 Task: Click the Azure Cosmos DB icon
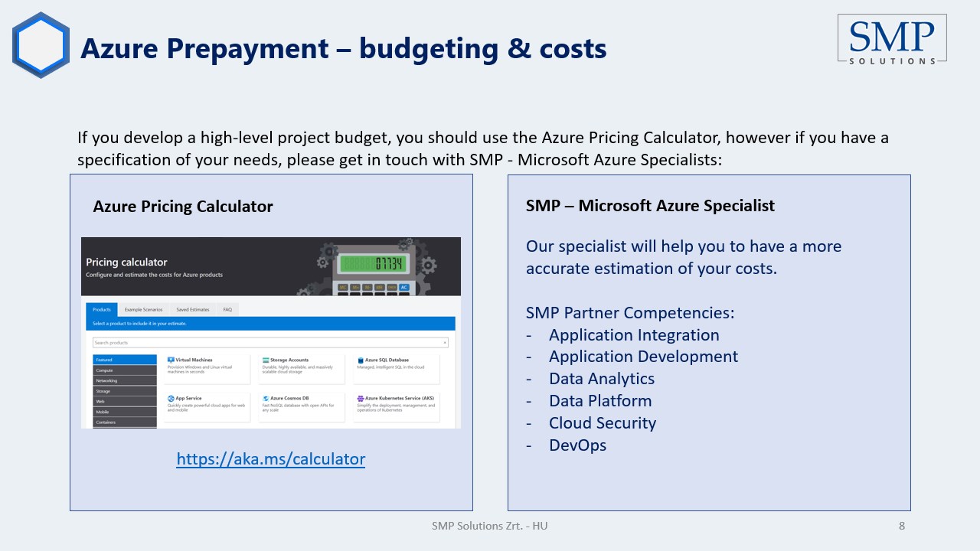266,399
